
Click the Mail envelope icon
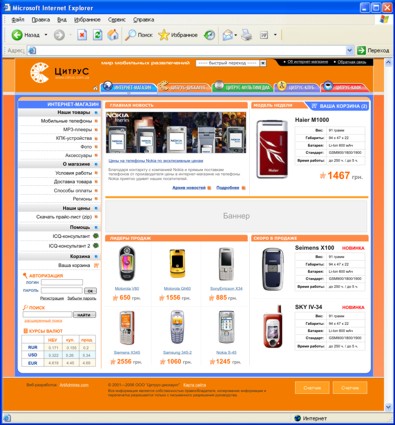(x=227, y=35)
